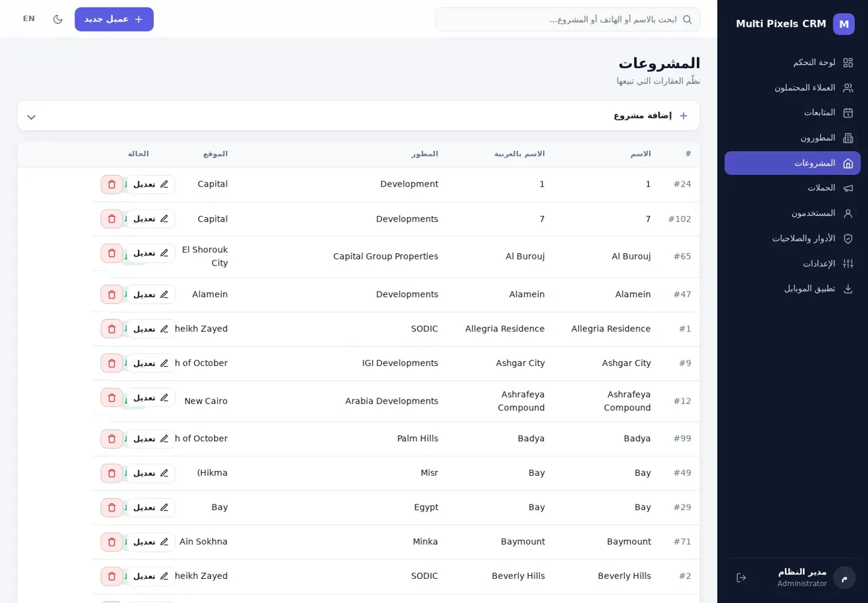Viewport: 868px width, 603px height.
Task: Delete Bay project #49 with its trash icon
Action: click(112, 473)
